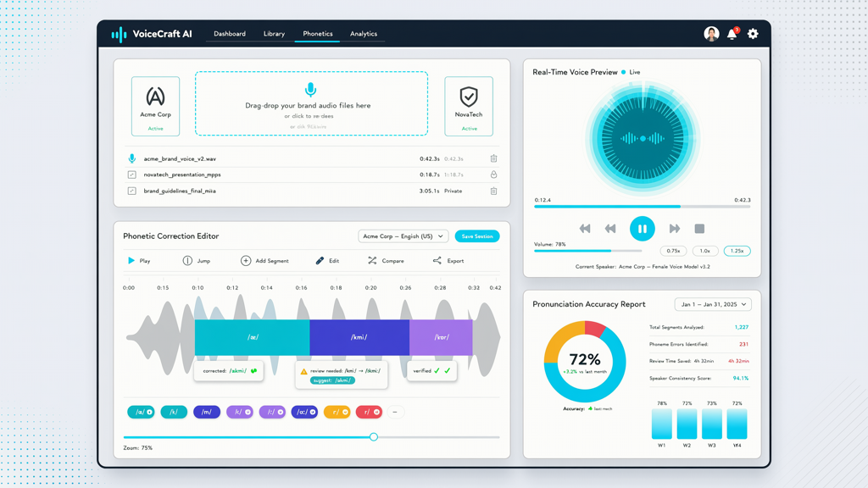868x488 pixels.
Task: Stop playback with the square button
Action: (x=699, y=229)
